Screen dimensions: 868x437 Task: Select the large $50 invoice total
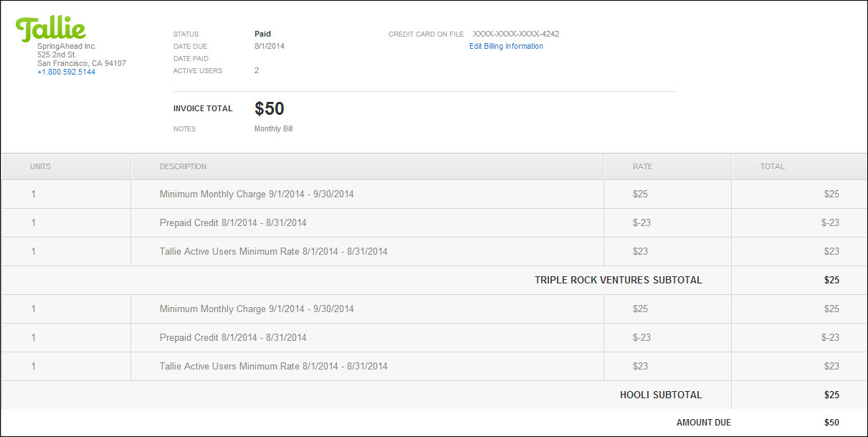coord(270,108)
